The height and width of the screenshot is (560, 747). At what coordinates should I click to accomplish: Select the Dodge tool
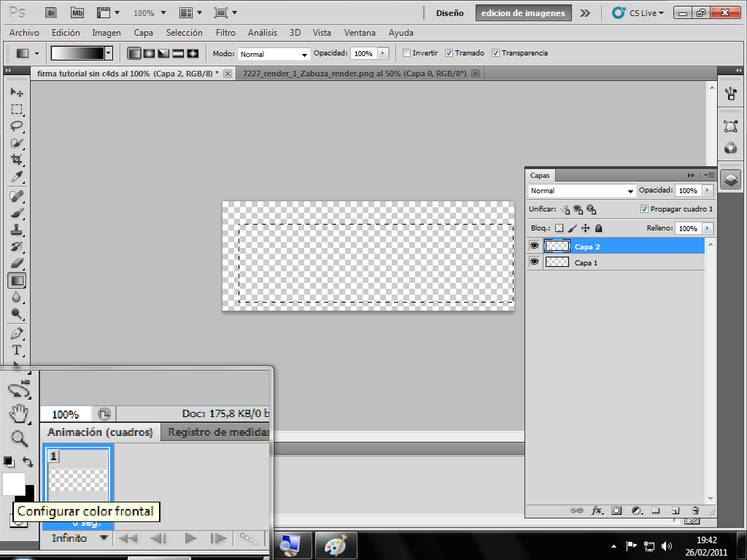(17, 314)
